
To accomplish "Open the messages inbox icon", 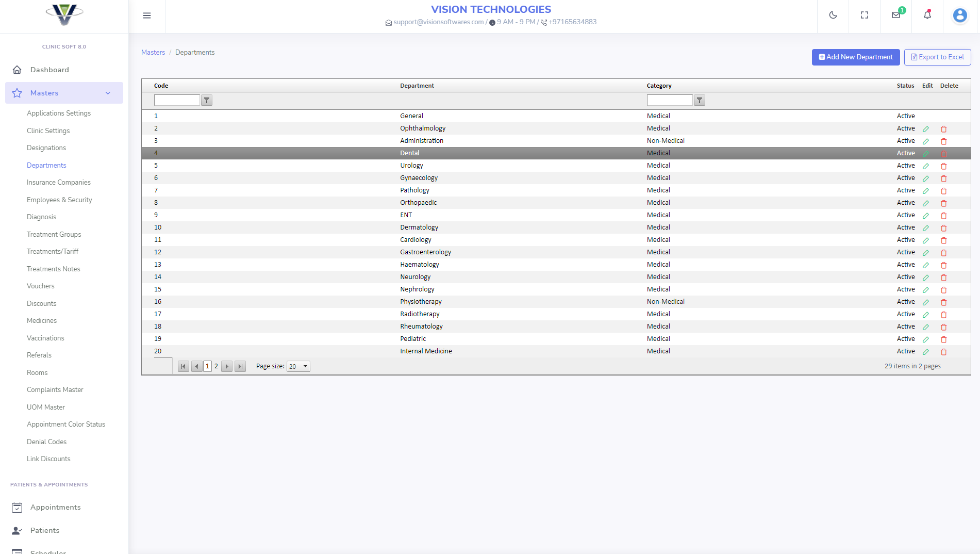I will coord(895,15).
